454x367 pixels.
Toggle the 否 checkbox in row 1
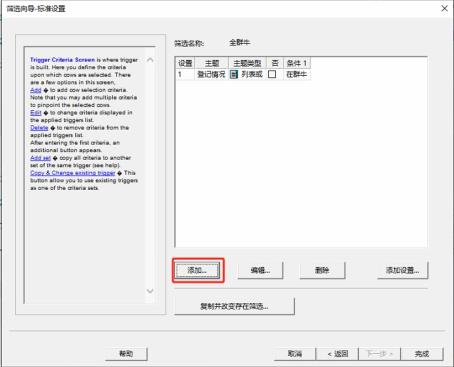coord(272,74)
